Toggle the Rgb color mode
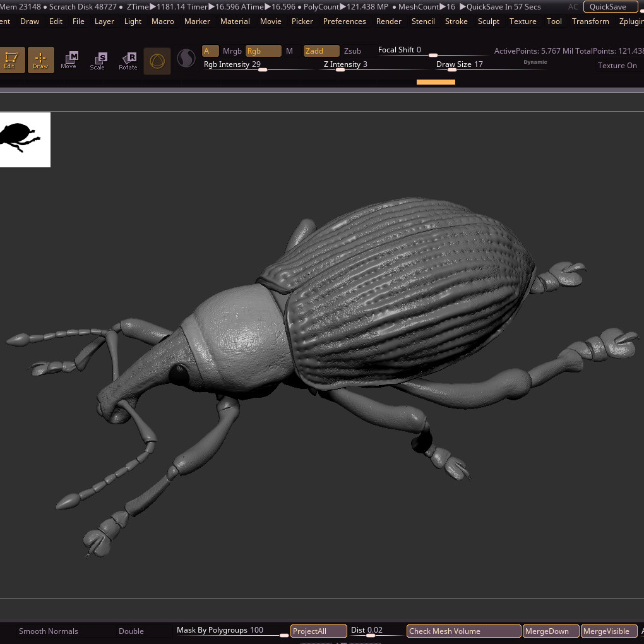 pyautogui.click(x=262, y=51)
